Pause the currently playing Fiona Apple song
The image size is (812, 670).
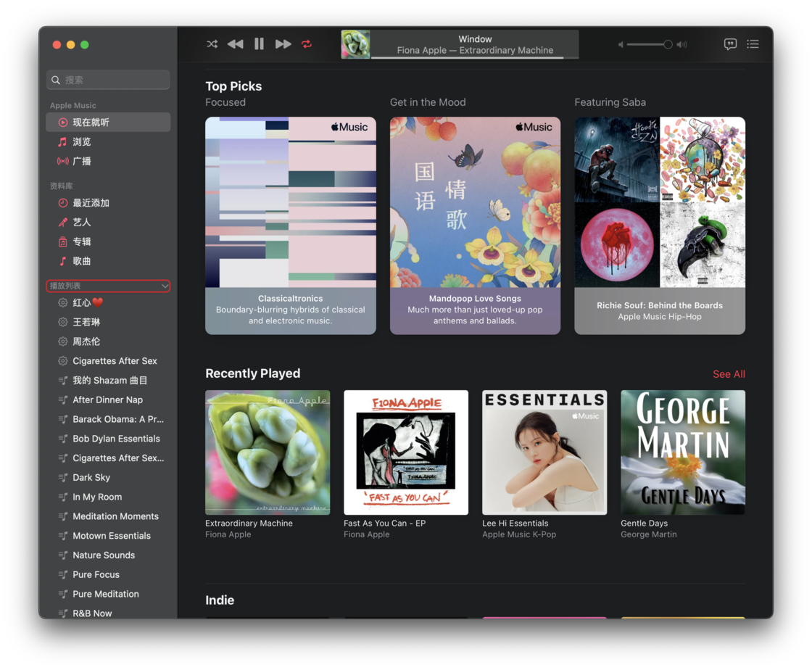pos(259,43)
